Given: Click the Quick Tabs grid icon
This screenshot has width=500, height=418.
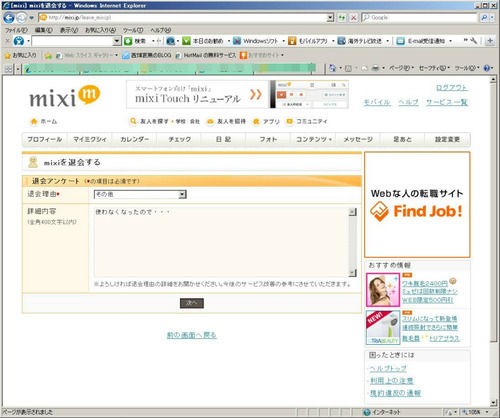Looking at the screenshot, I should point(9,69).
